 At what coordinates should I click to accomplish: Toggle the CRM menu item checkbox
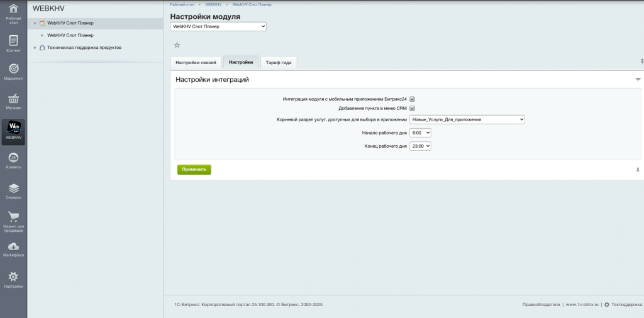tap(413, 109)
